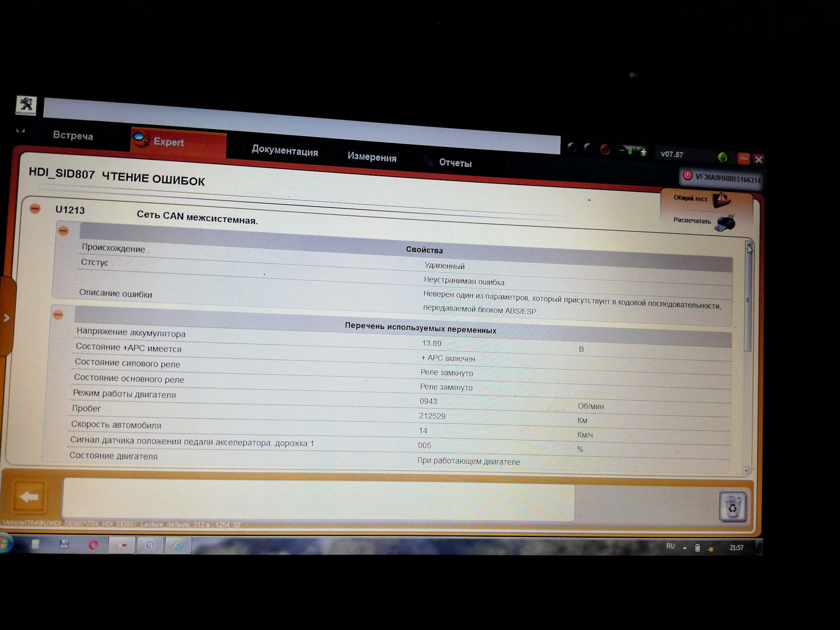Image resolution: width=840 pixels, height=630 pixels.
Task: Open the Измерения tab
Action: click(372, 157)
